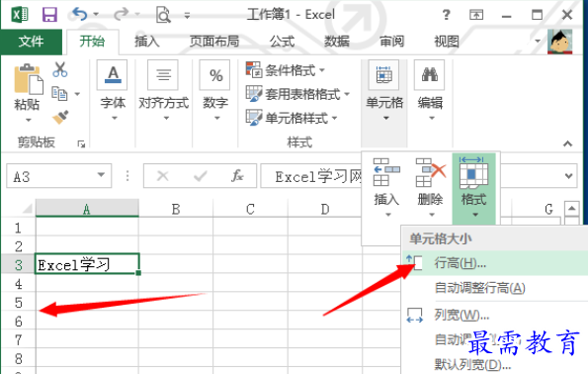Choose Row Height (行高) menu item

[x=495, y=263]
